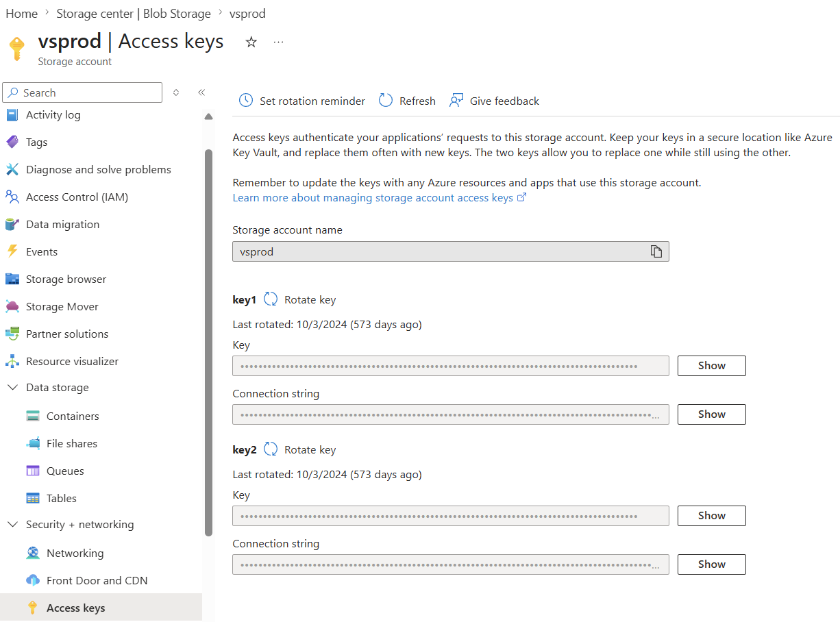Viewport: 840px width, 622px height.
Task: Go to Home breadcrumb
Action: click(21, 14)
